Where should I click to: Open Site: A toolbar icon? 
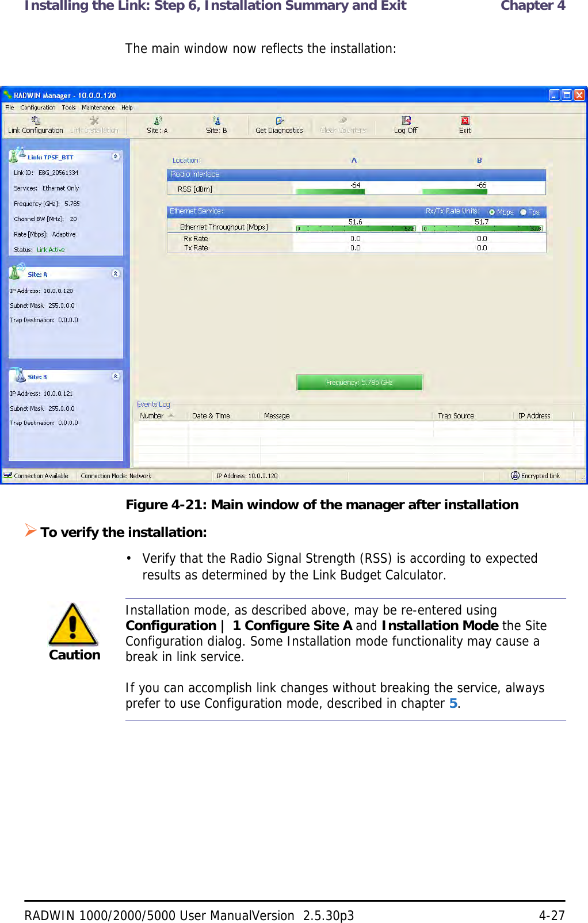click(x=158, y=120)
